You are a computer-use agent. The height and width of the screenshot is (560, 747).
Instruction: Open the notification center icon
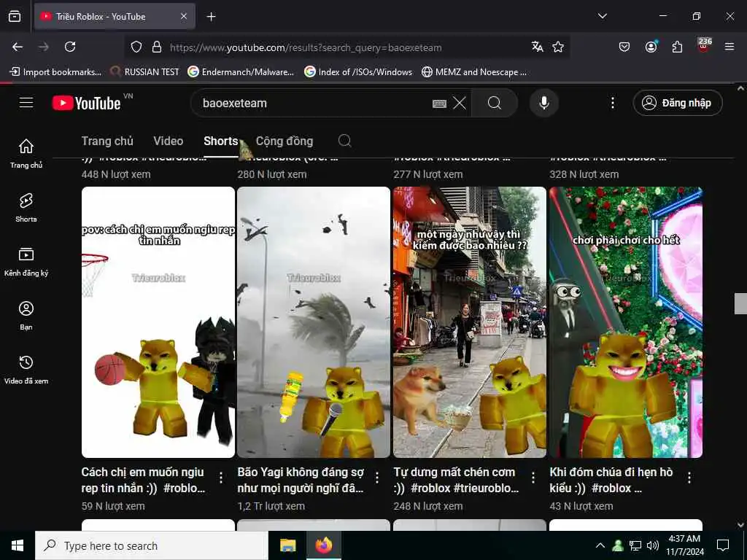[x=723, y=545]
